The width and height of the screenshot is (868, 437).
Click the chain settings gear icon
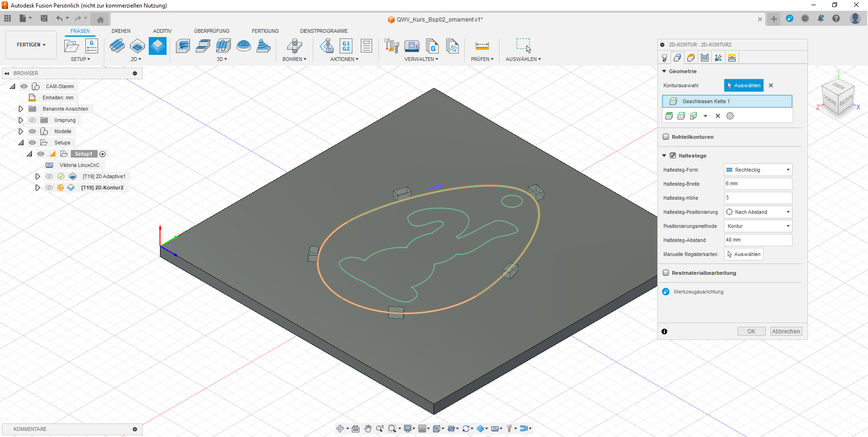click(730, 116)
